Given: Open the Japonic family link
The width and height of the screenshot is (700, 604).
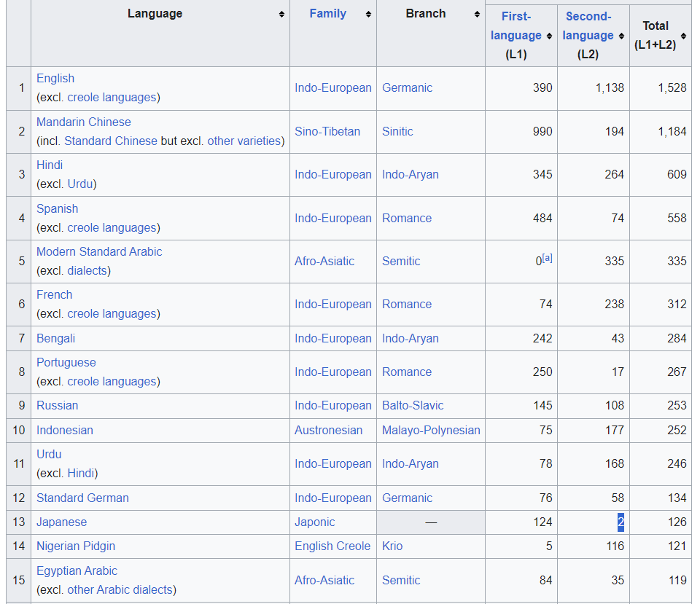Looking at the screenshot, I should click(315, 522).
